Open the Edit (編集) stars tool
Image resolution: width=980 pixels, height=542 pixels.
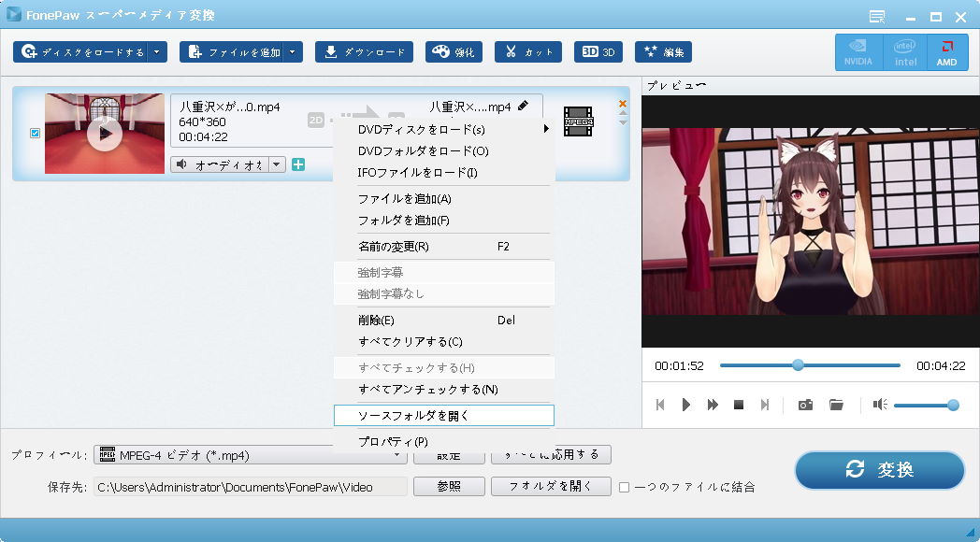click(x=663, y=51)
